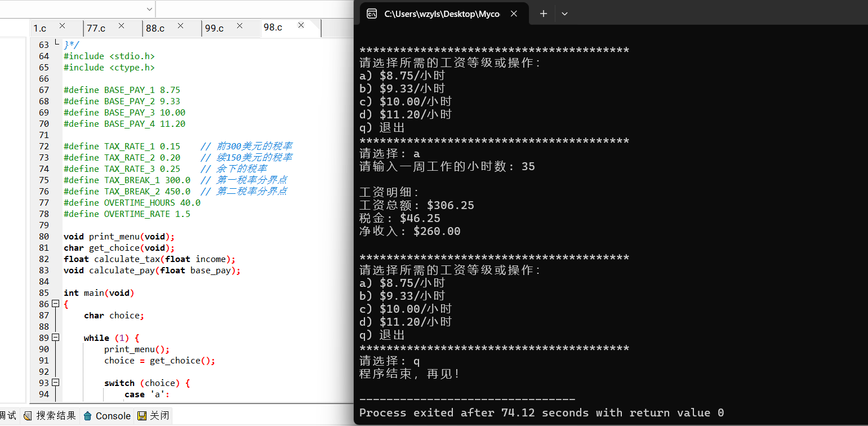Viewport: 868px width, 426px height.
Task: Click the '#define TAX_RATE_1 0.15' line
Action: [x=122, y=147]
